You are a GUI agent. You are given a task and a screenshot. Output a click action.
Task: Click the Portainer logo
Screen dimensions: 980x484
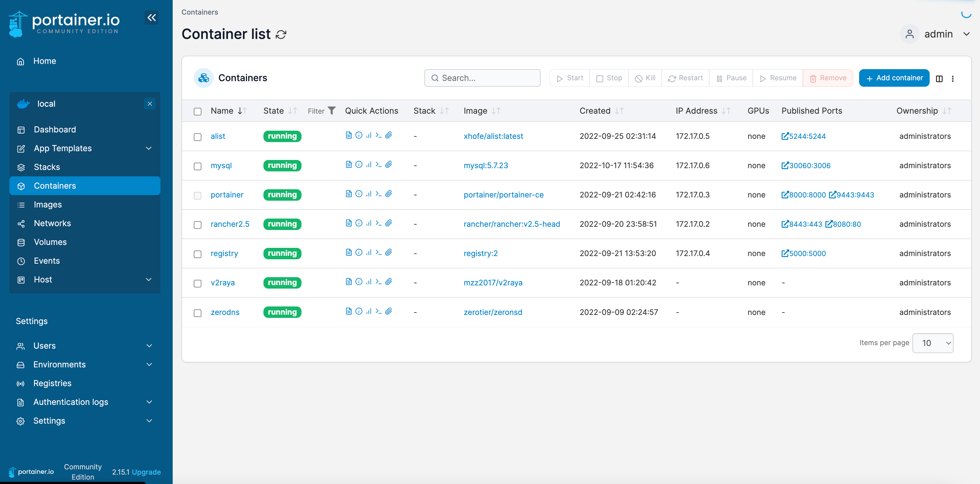(64, 24)
